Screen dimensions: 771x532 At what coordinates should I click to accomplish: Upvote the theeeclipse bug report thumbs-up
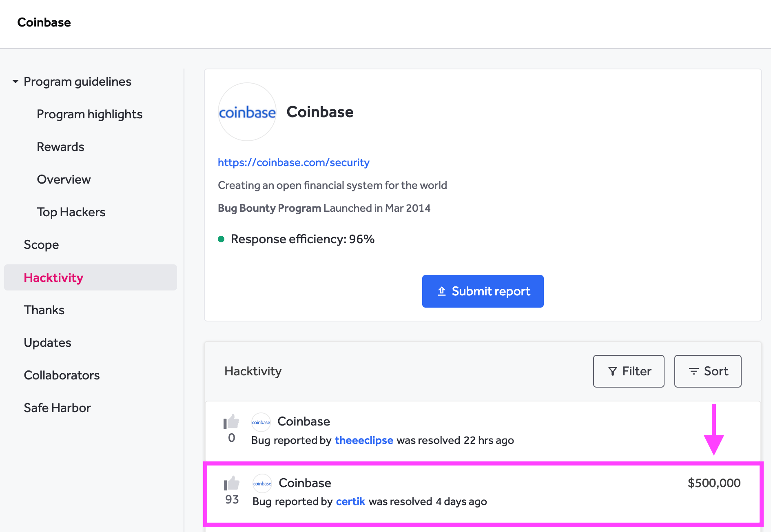click(x=231, y=422)
